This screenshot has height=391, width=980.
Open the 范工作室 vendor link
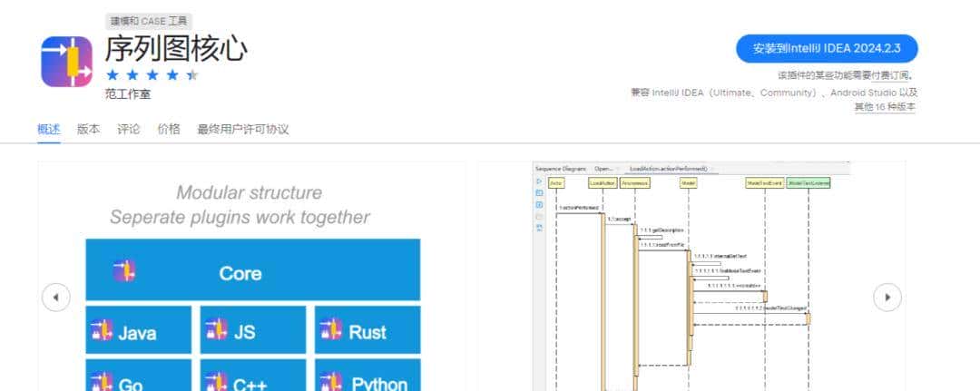click(x=128, y=94)
